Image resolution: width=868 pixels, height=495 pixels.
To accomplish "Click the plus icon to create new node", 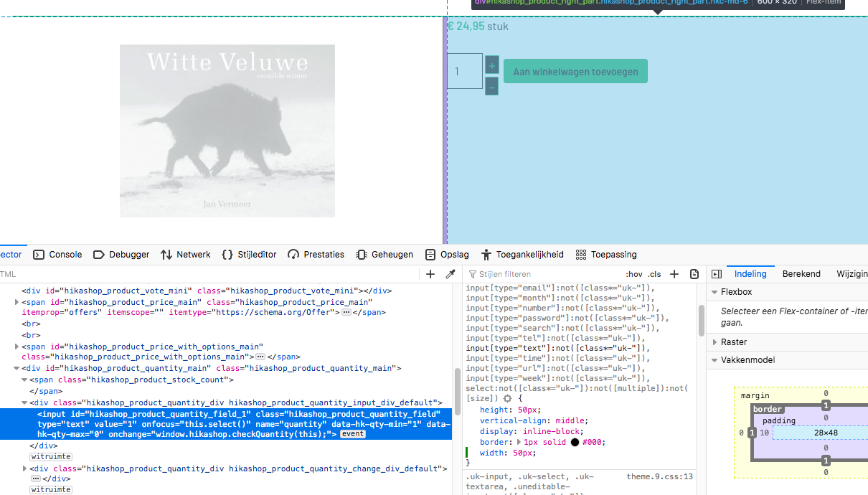I will click(430, 274).
